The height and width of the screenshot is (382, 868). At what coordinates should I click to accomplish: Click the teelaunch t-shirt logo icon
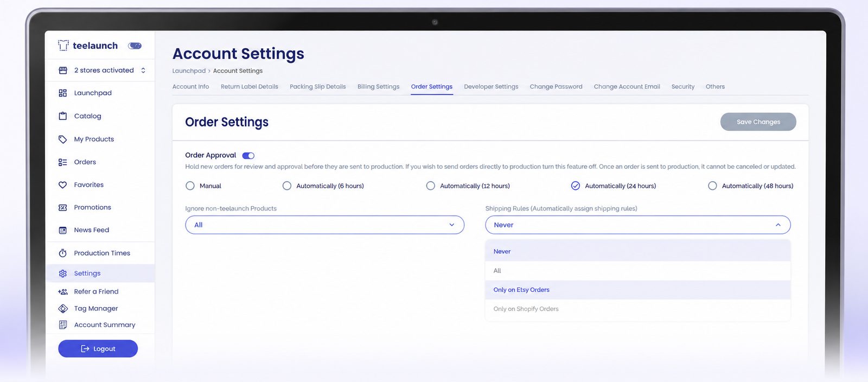[63, 46]
